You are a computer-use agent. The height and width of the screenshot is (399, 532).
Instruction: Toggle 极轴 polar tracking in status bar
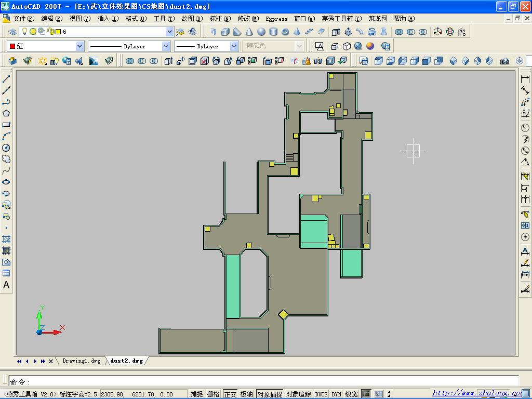point(247,394)
